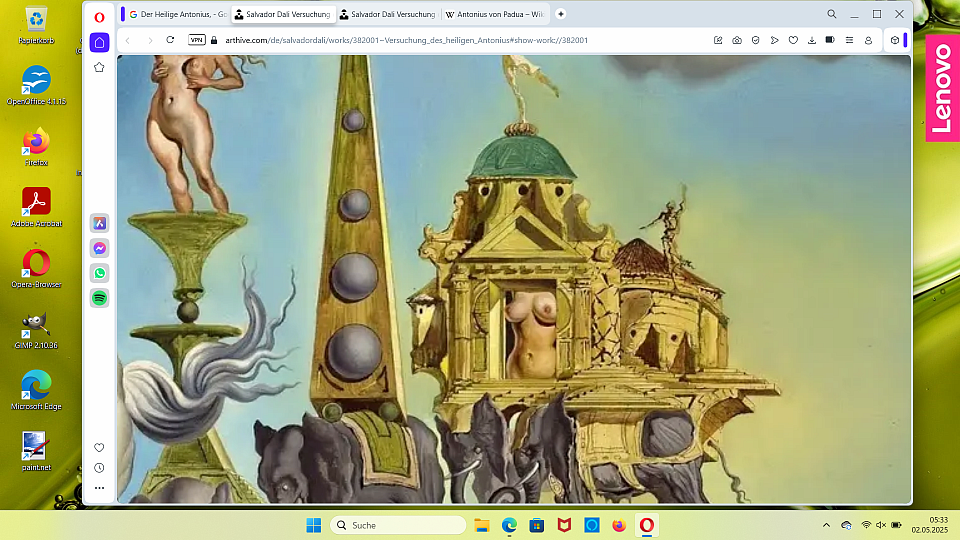Select OpenOffice 4.1.15 desktop shortcut
Image resolution: width=960 pixels, height=540 pixels.
[x=37, y=85]
